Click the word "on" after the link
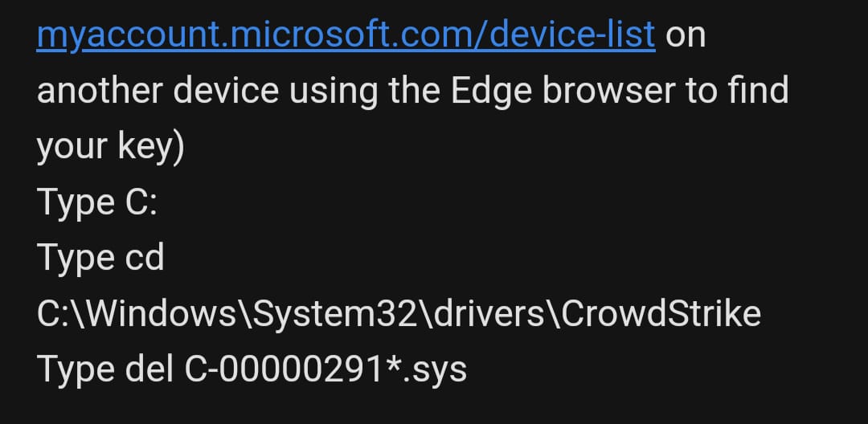The width and height of the screenshot is (868, 424). tap(686, 35)
